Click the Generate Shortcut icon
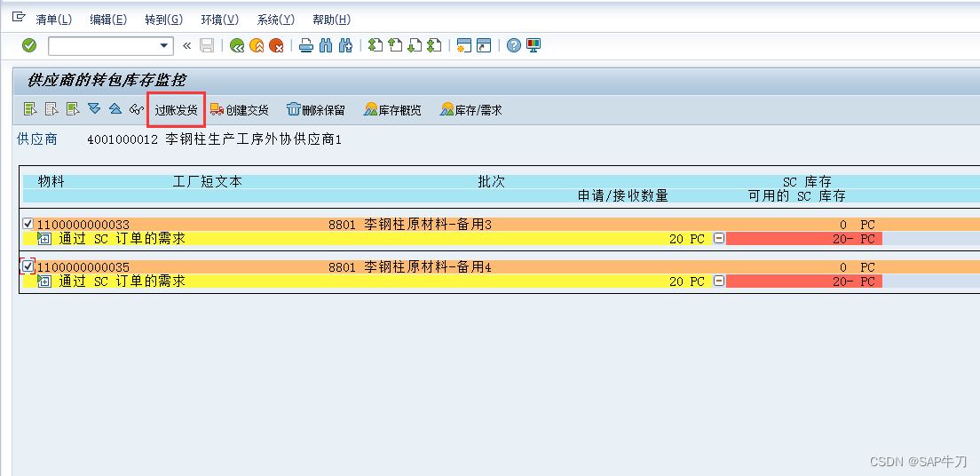980x476 pixels. (x=484, y=45)
